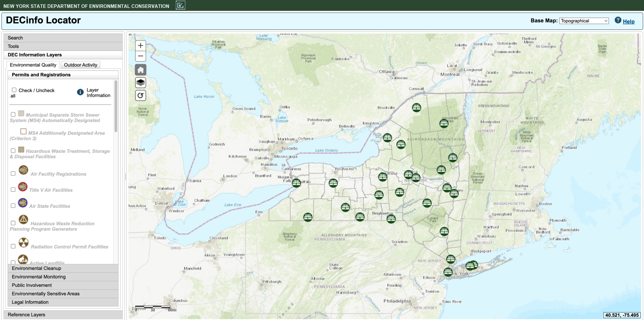Click the Air State Facilities icon
644x320 pixels.
23,203
